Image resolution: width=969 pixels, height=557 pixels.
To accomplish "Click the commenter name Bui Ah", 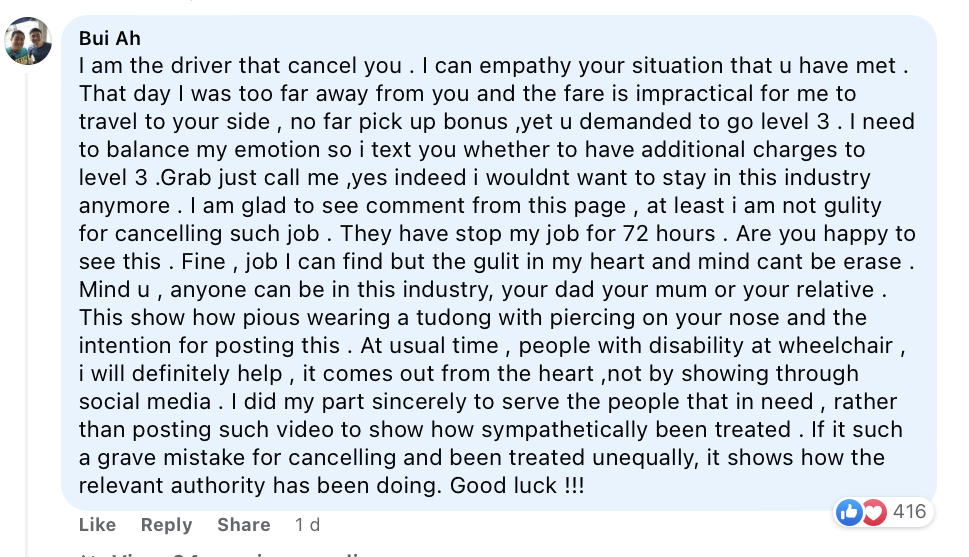I will pos(110,38).
